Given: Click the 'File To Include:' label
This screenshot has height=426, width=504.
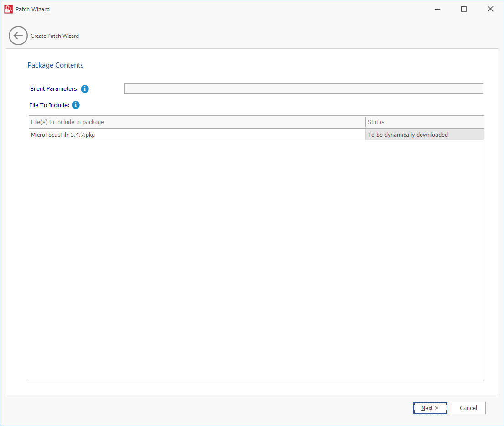Looking at the screenshot, I should tap(49, 105).
